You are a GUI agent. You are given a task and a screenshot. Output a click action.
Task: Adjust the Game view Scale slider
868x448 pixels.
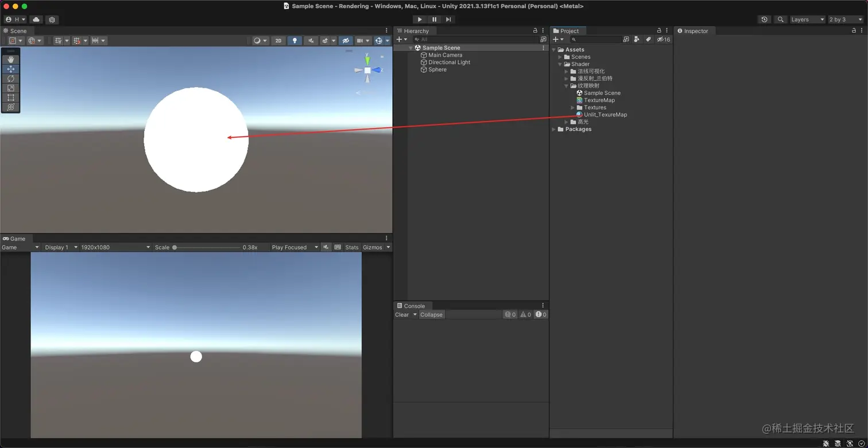pos(207,247)
